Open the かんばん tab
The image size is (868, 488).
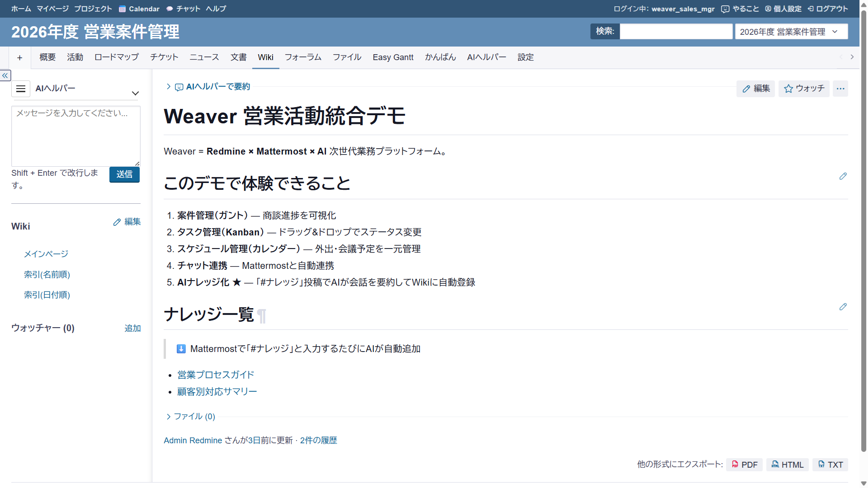point(440,57)
